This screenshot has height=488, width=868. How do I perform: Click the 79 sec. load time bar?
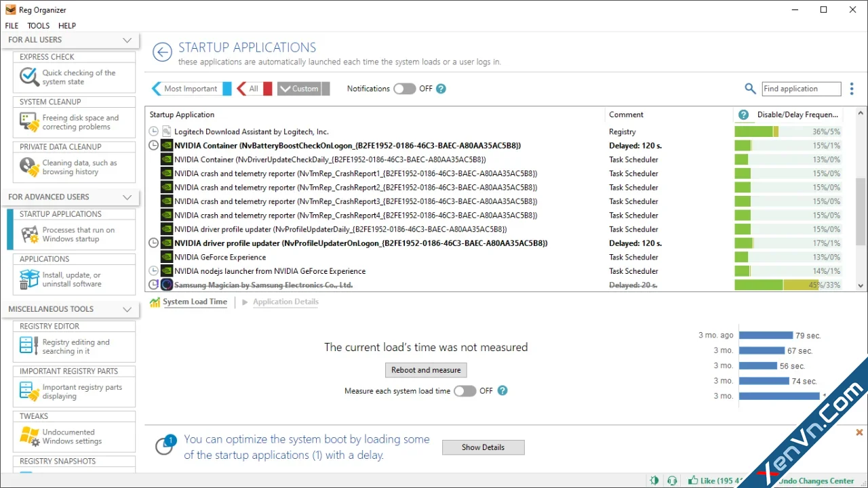[766, 335]
